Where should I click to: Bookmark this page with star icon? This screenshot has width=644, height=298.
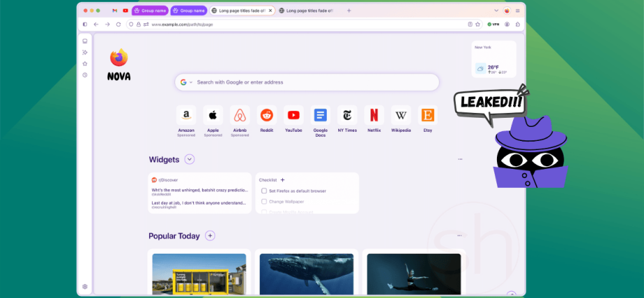[477, 25]
